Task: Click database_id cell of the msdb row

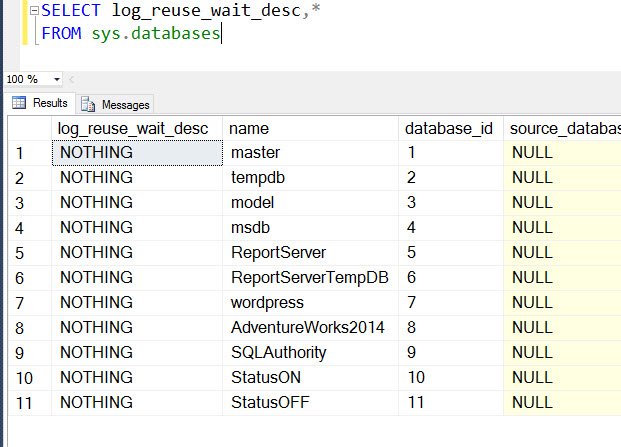Action: [x=451, y=228]
